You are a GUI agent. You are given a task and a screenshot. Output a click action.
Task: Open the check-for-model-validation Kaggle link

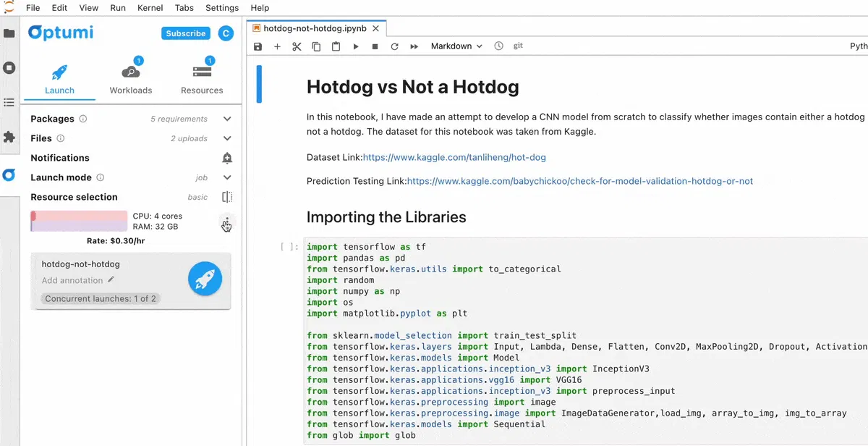[580, 181]
